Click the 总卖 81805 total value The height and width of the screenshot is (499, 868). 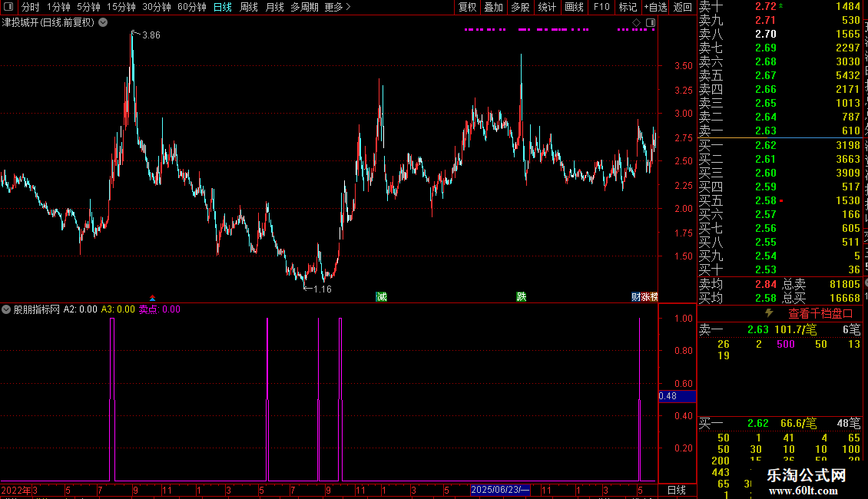821,284
